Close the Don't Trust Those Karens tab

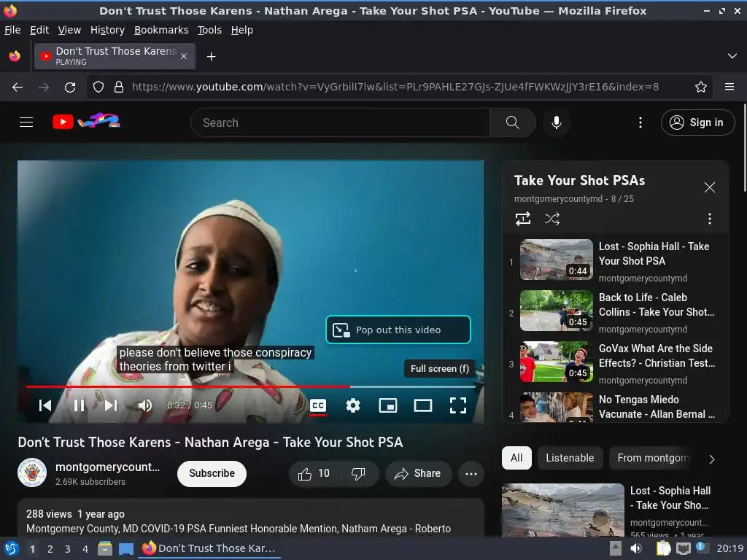pyautogui.click(x=184, y=56)
